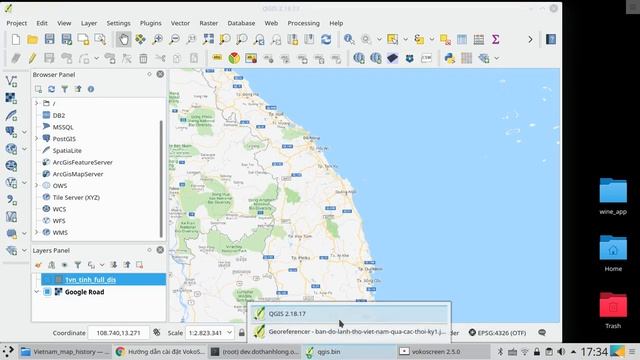Expand the OWS browser entry

[37, 186]
